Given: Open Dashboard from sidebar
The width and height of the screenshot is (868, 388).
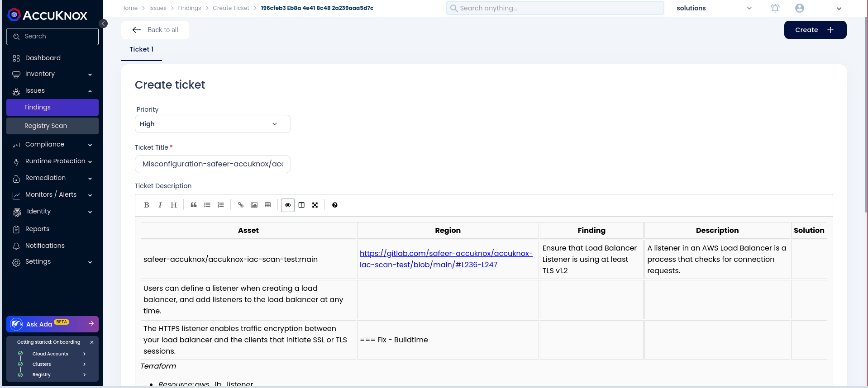Looking at the screenshot, I should pyautogui.click(x=52, y=58).
